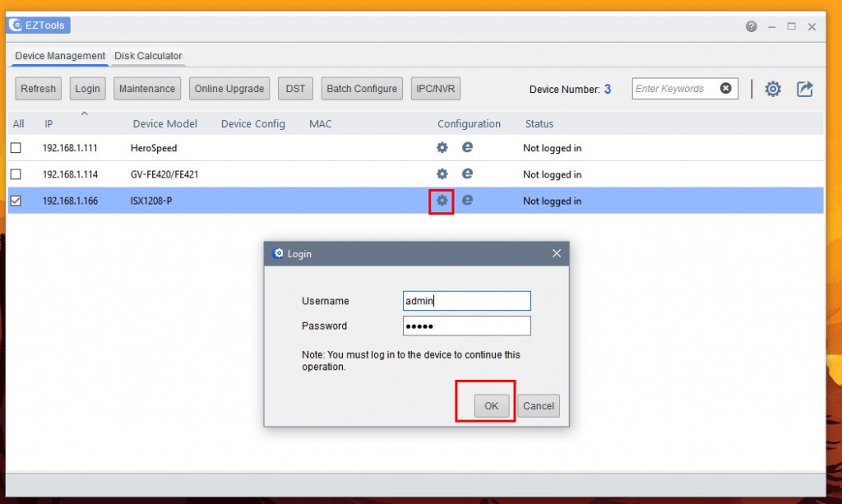Screen dimensions: 842x504
Task: Open gear configuration for GV-FE420/FE421
Action: (x=442, y=174)
